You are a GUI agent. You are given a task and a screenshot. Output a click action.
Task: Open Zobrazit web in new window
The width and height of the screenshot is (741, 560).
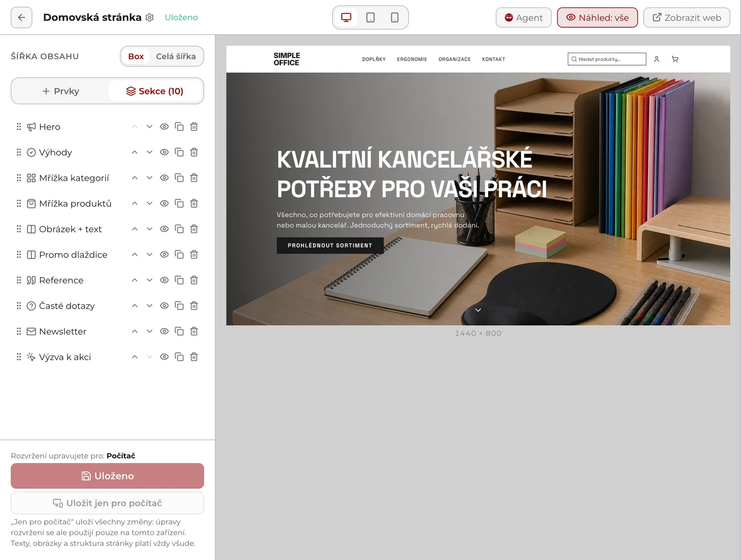[687, 18]
